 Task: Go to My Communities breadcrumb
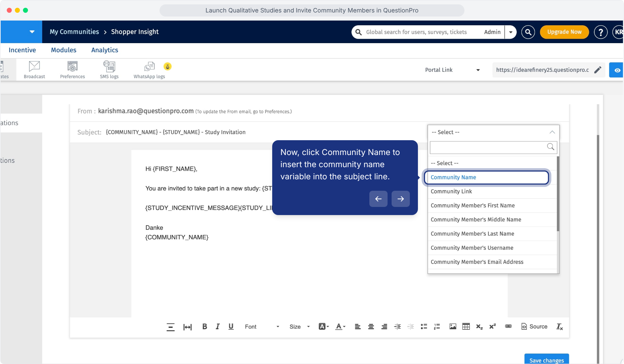coord(74,32)
